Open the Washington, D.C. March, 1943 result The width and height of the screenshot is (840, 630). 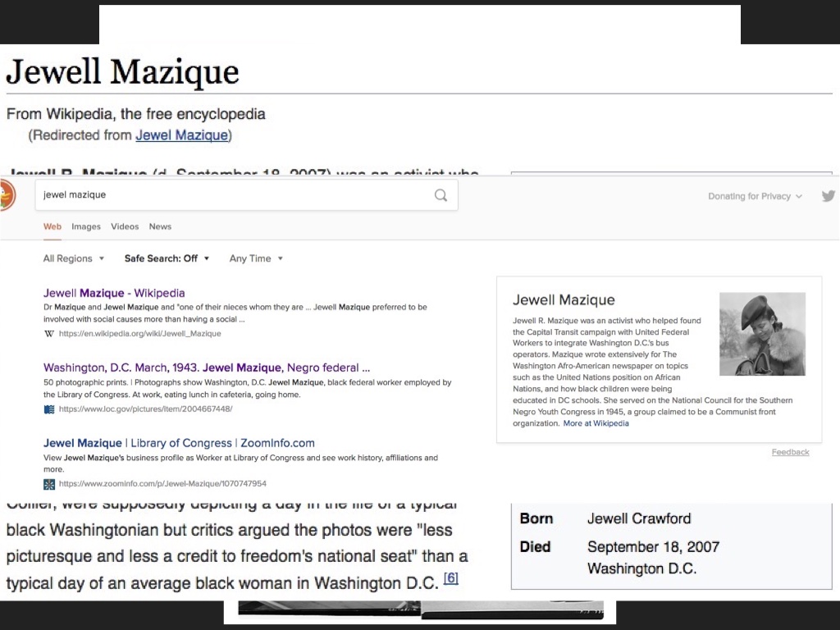pos(206,367)
